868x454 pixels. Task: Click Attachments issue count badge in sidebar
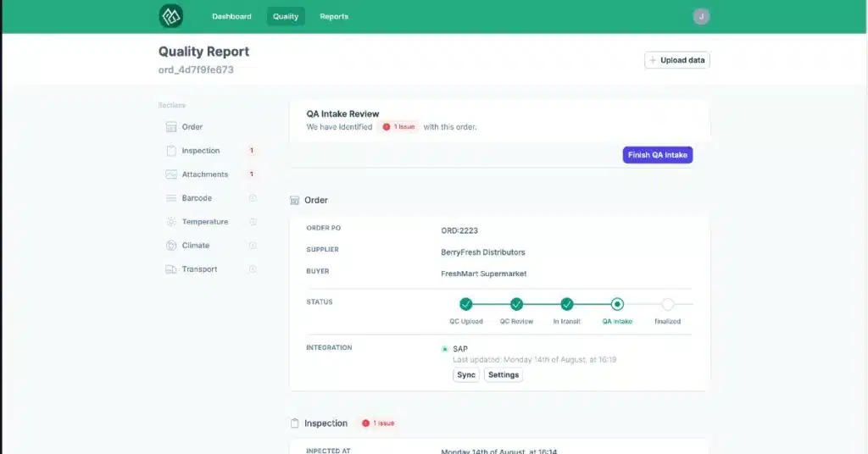[252, 174]
